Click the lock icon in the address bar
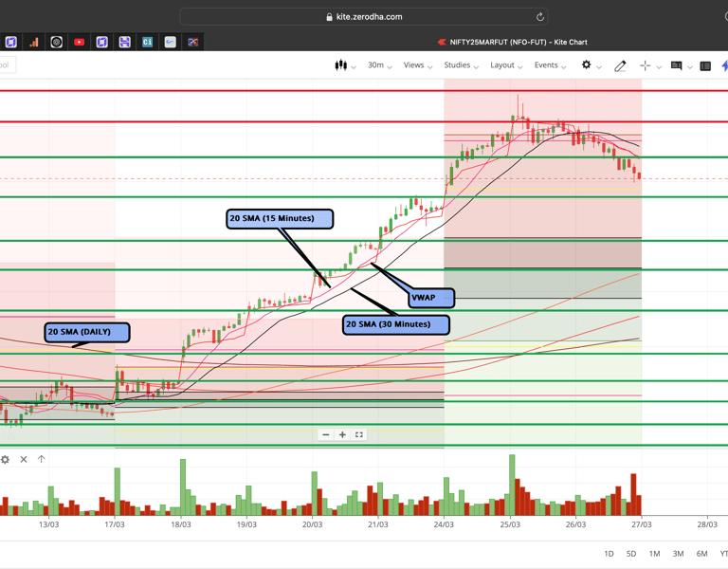728x569 pixels. (329, 17)
